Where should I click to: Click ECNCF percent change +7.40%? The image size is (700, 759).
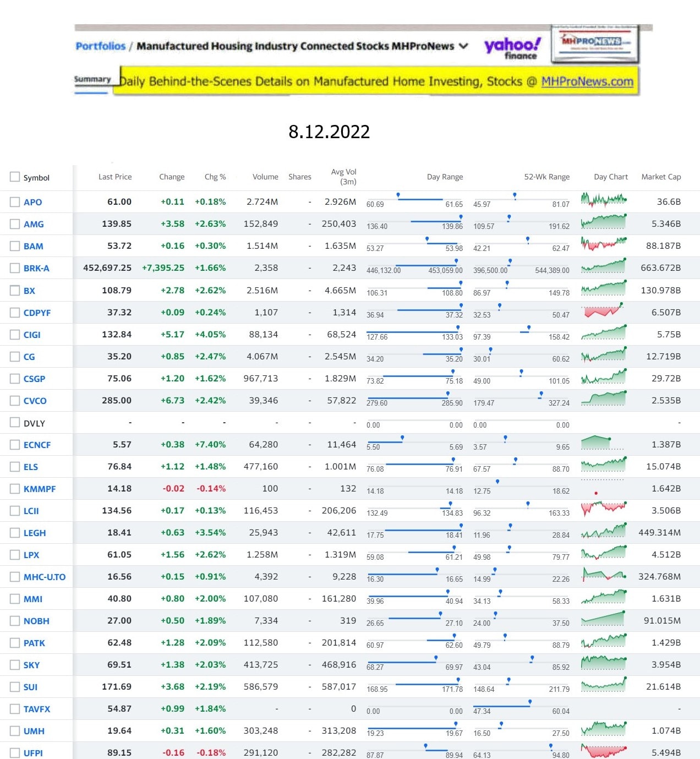point(210,445)
